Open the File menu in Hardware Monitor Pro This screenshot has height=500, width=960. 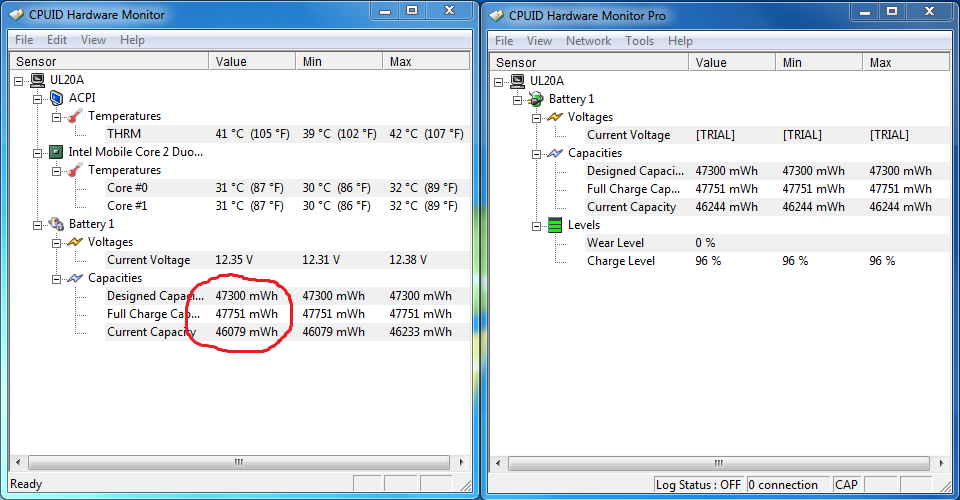[x=504, y=41]
